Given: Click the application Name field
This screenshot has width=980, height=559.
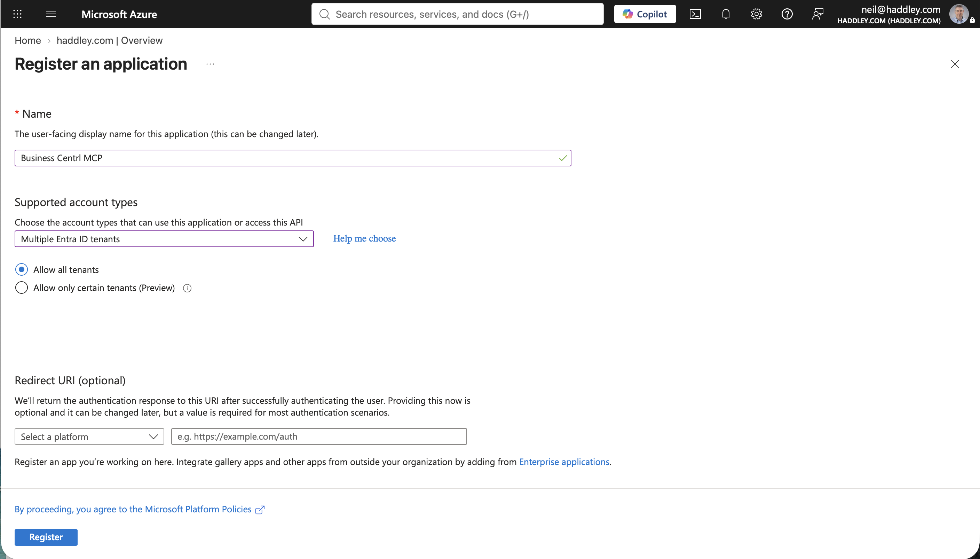Looking at the screenshot, I should [293, 158].
